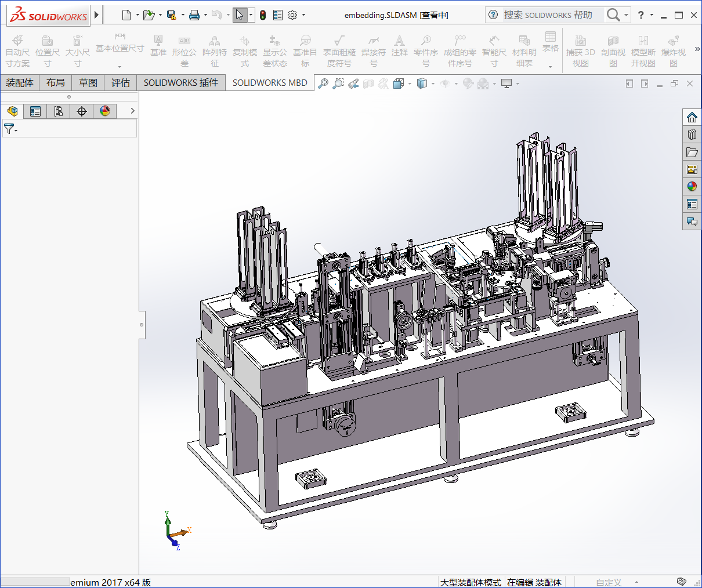The width and height of the screenshot is (702, 588).
Task: Click the SOLIDWORKS logo button
Action: click(x=49, y=15)
